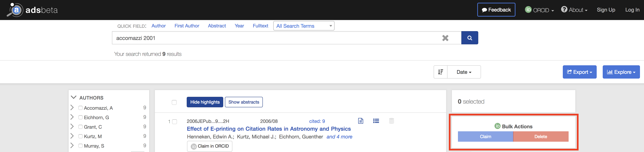644x152 pixels.
Task: Click the ads beta logo
Action: click(32, 10)
